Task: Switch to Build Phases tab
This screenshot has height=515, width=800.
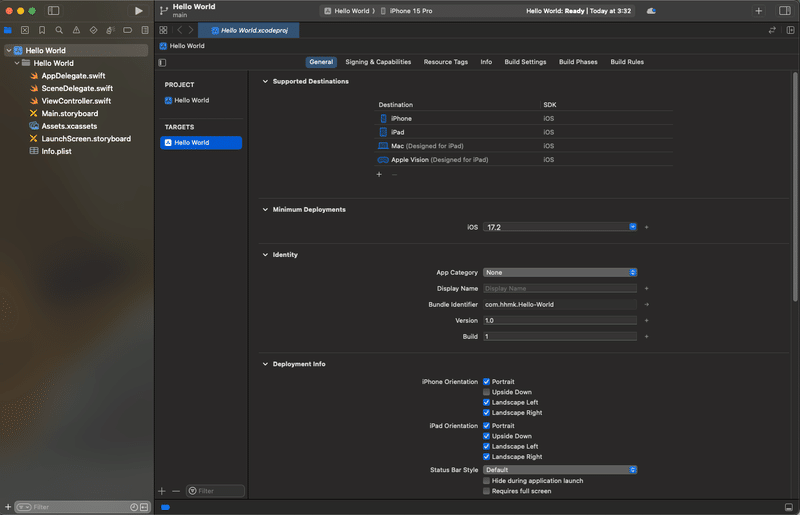Action: pos(578,62)
